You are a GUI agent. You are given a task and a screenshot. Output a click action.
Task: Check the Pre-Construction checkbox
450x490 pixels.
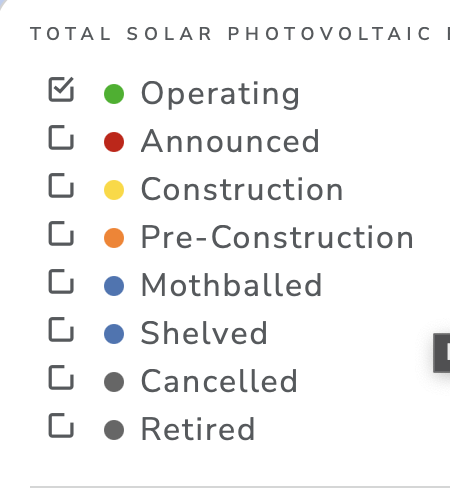coord(61,233)
